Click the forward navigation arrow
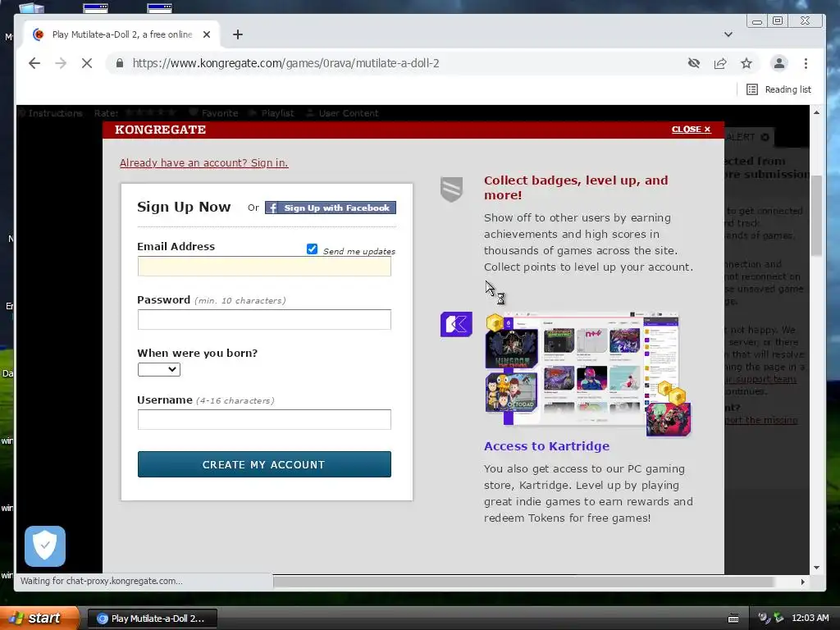 click(61, 63)
